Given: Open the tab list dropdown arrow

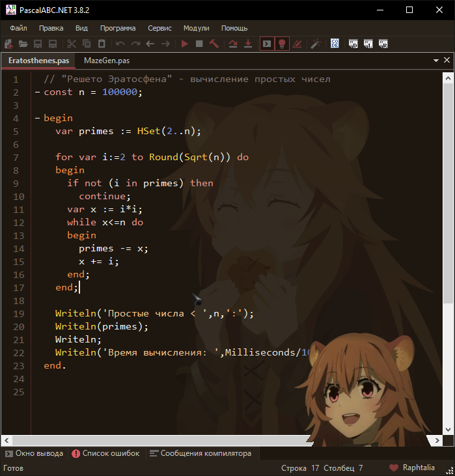Looking at the screenshot, I should coord(436,61).
